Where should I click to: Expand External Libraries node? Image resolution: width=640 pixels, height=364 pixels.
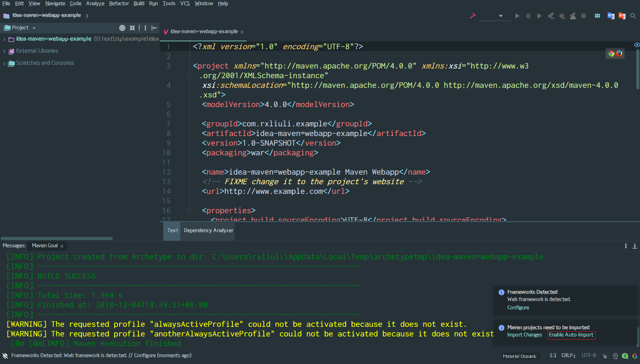(x=4, y=51)
